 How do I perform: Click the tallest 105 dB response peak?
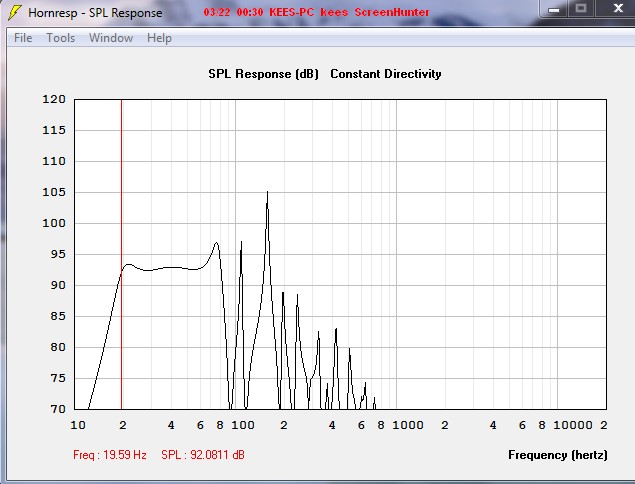click(267, 193)
